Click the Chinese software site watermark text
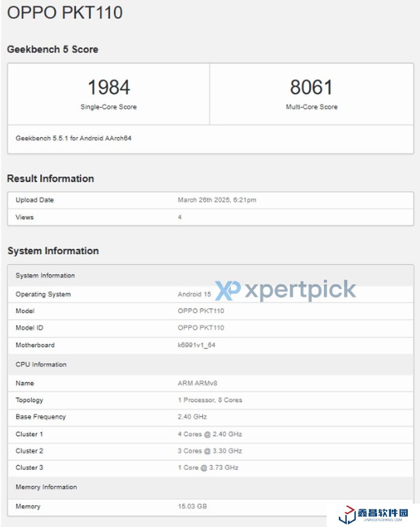Screen dimensions: 420x527 383,513
